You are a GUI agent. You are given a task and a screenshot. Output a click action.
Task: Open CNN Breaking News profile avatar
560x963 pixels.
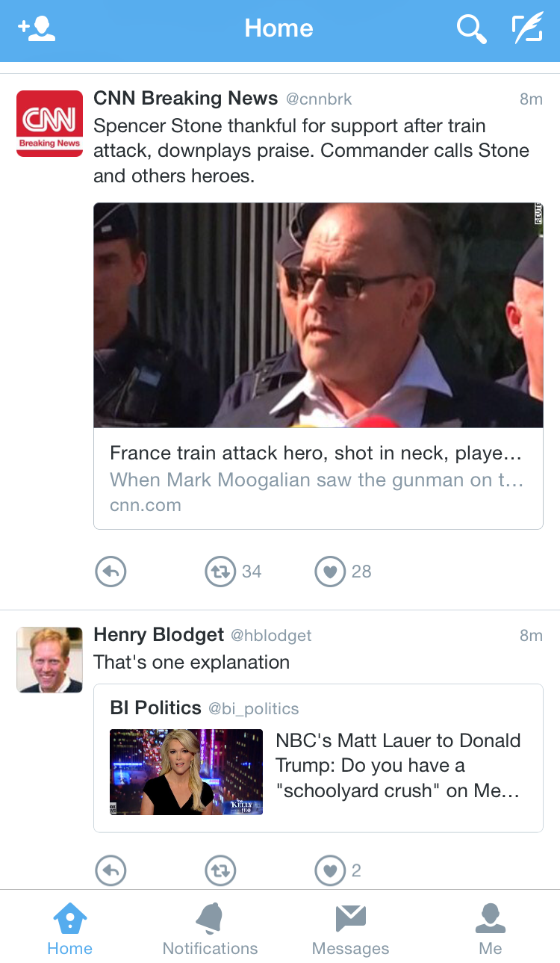(x=49, y=123)
